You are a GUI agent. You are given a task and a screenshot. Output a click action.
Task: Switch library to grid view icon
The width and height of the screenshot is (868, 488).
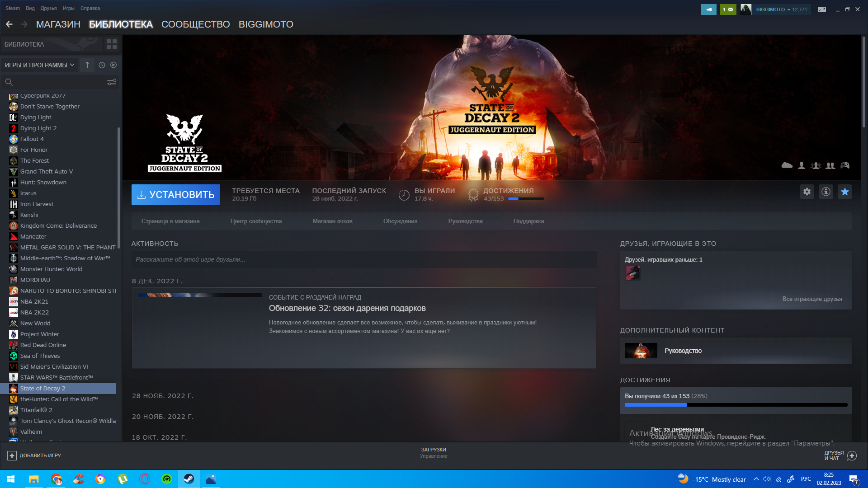click(112, 44)
